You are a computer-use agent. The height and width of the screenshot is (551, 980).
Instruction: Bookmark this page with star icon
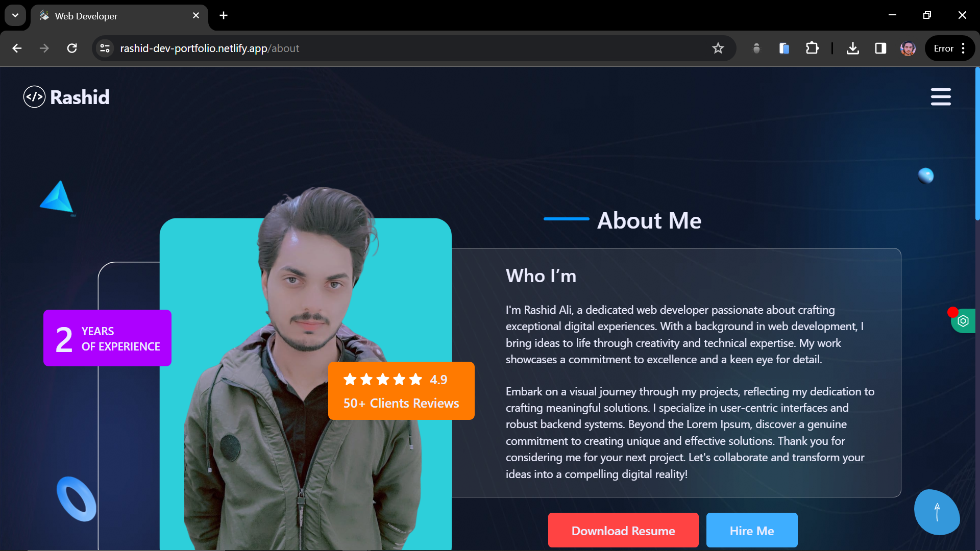tap(718, 48)
